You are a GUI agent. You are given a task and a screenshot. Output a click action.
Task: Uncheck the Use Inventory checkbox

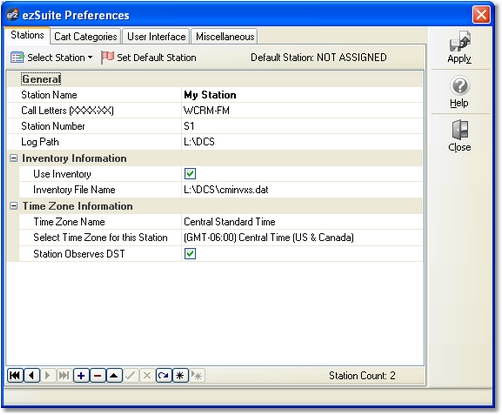190,174
